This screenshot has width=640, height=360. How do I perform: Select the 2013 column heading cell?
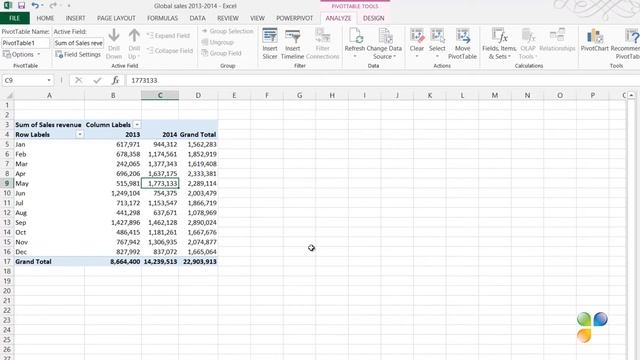pyautogui.click(x=113, y=134)
